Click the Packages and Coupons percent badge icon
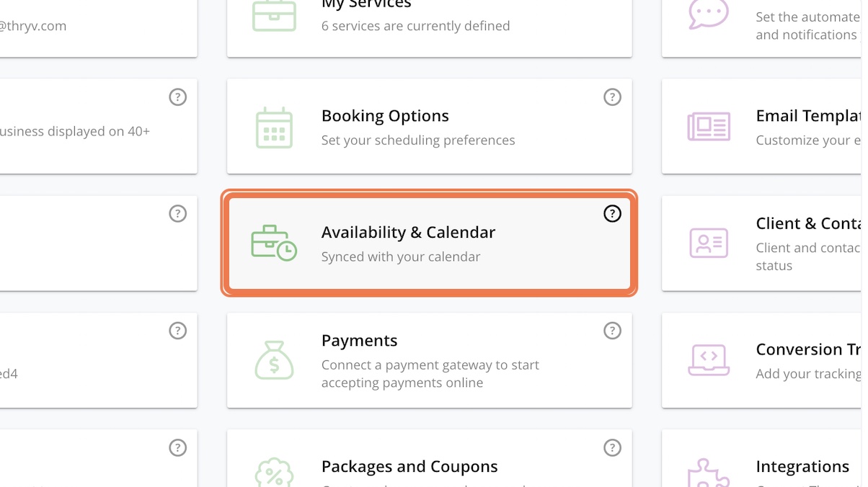Viewport: 868px width, 487px height. pyautogui.click(x=274, y=473)
